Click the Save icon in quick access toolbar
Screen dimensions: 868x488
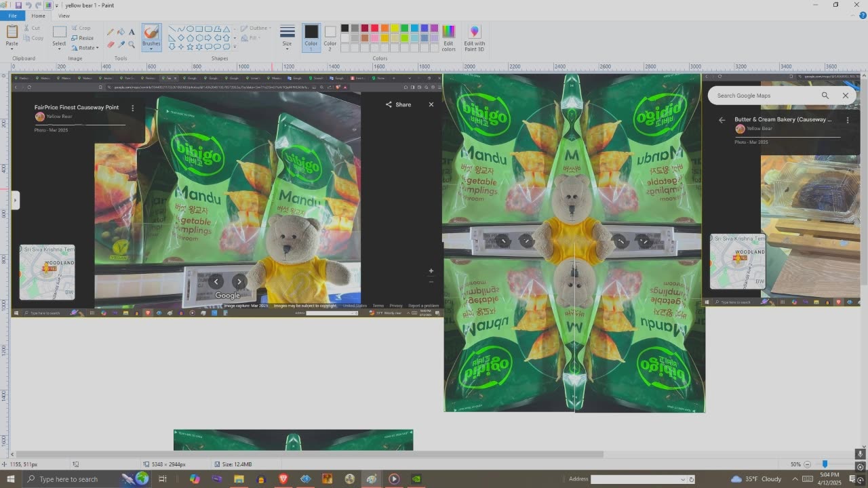point(18,5)
